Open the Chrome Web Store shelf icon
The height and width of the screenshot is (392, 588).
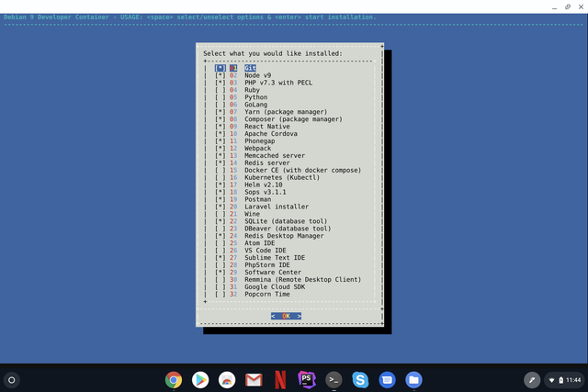click(227, 380)
